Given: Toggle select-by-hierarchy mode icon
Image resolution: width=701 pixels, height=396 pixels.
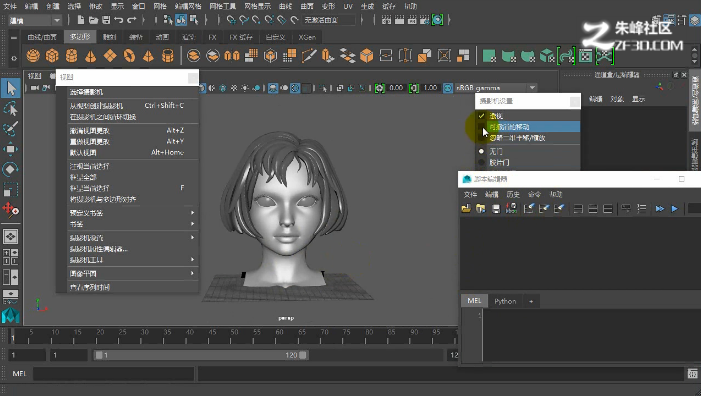Looking at the screenshot, I should click(x=168, y=20).
